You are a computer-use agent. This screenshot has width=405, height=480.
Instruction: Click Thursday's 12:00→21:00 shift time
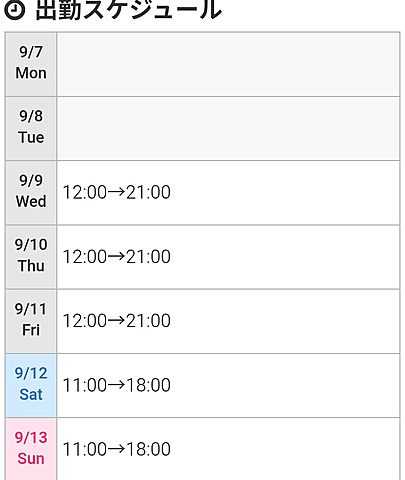click(117, 257)
